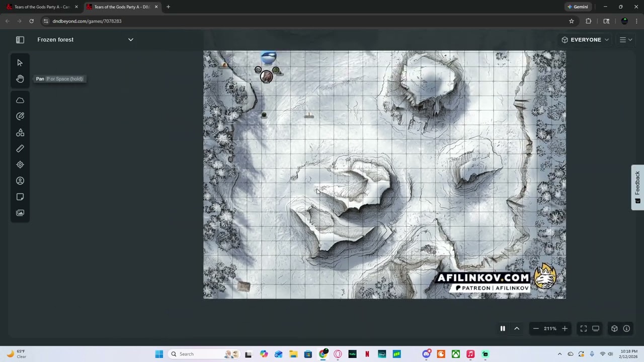Open the clock showing 10:18 PM
The width and height of the screenshot is (644, 362).
click(x=629, y=354)
